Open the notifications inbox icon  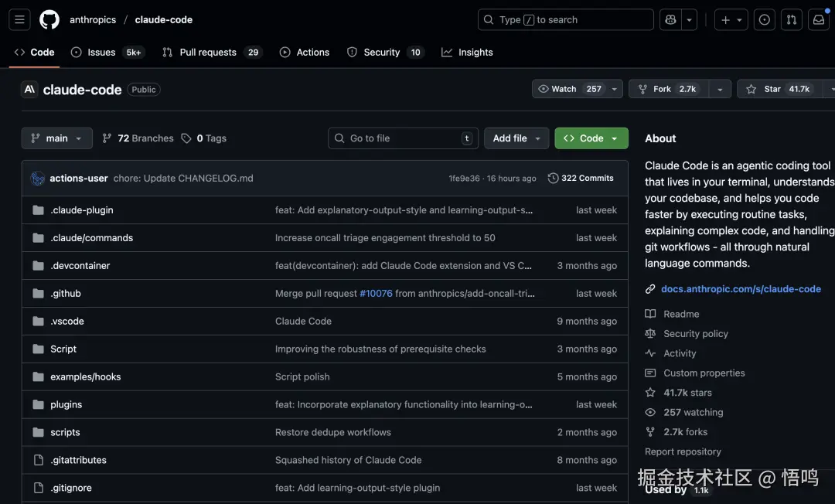pos(819,19)
